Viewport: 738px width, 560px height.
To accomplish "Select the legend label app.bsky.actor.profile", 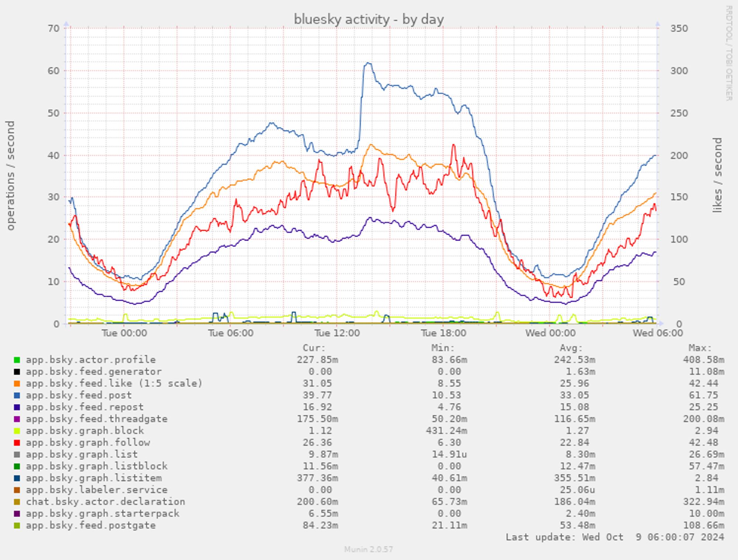I will [91, 360].
